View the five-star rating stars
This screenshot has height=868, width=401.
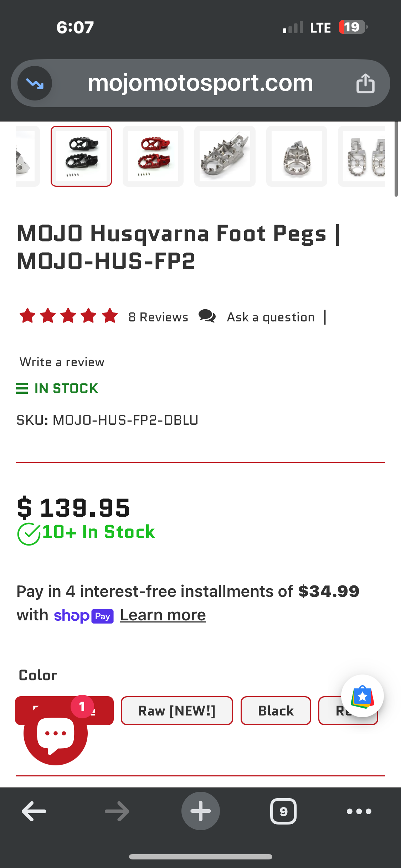68,316
